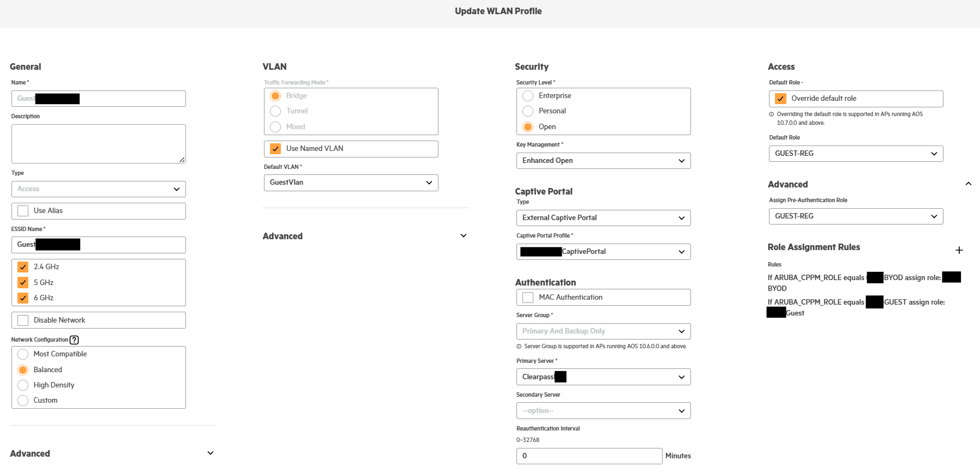Uncheck the 6 GHz band
Viewport: 980px width, 473px height.
(x=23, y=298)
